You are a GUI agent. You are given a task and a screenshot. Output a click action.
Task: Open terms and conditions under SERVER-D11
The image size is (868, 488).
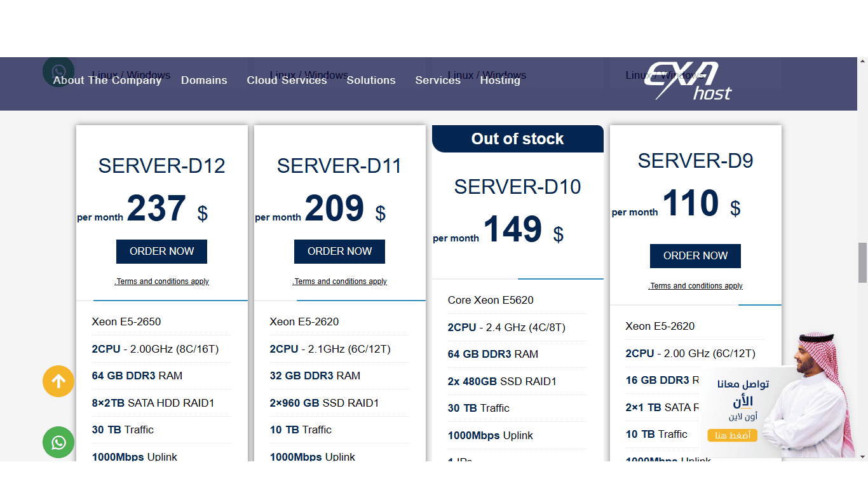click(x=339, y=281)
